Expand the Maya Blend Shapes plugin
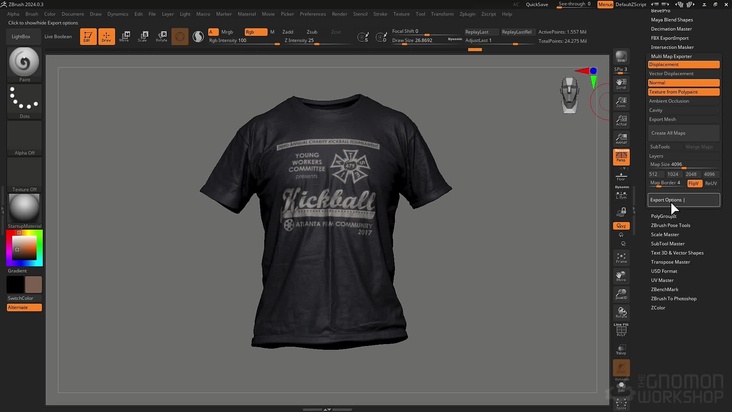This screenshot has width=732, height=412. 672,20
